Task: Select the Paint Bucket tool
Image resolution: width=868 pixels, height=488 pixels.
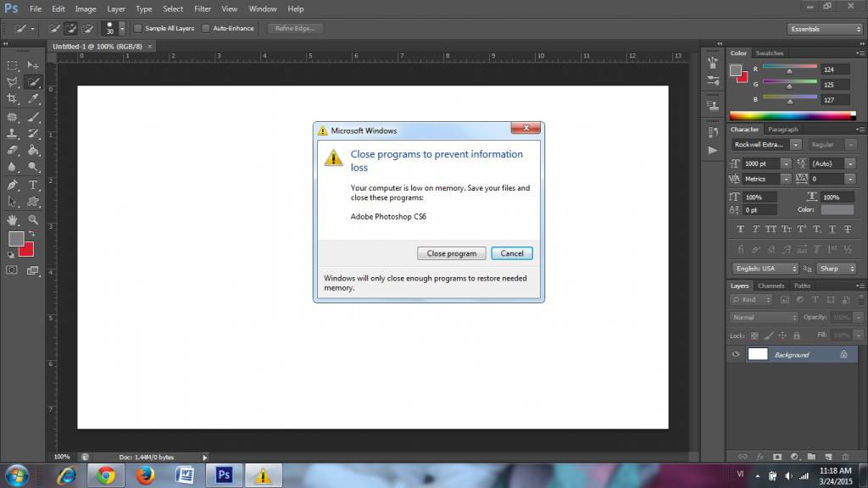Action: [x=33, y=150]
